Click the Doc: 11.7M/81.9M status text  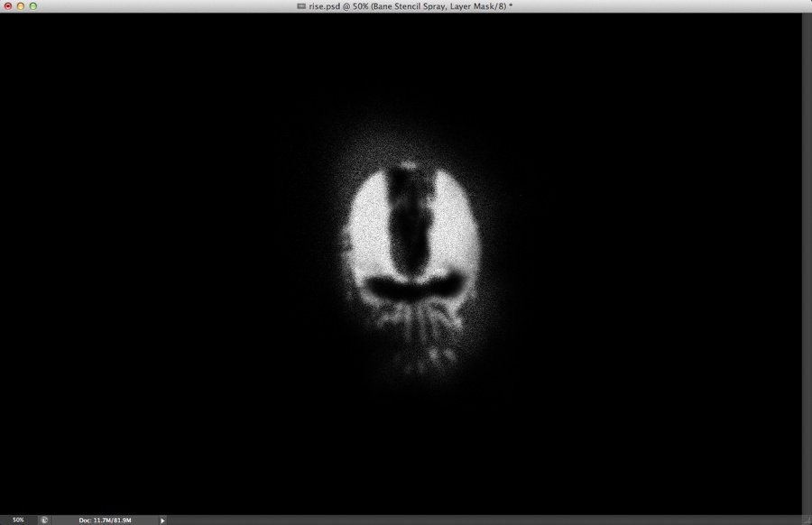[105, 520]
